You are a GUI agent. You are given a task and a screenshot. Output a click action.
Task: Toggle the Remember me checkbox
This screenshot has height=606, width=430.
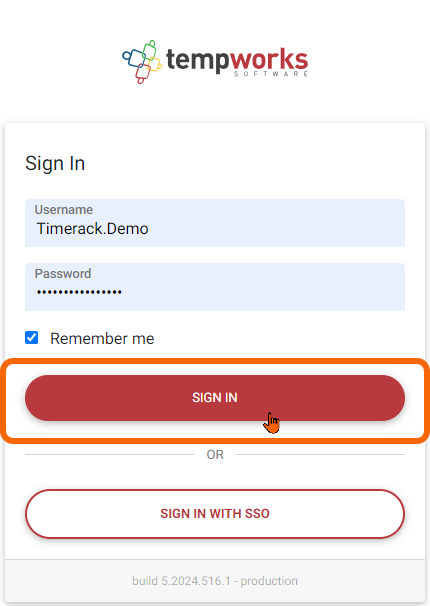click(x=32, y=338)
